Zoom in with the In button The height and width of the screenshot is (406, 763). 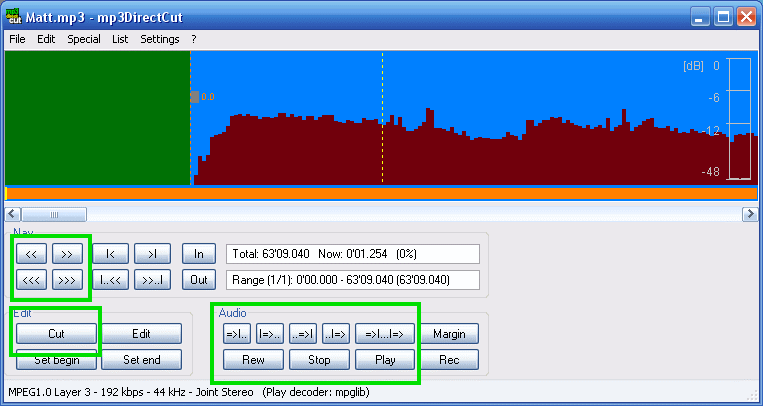click(199, 253)
